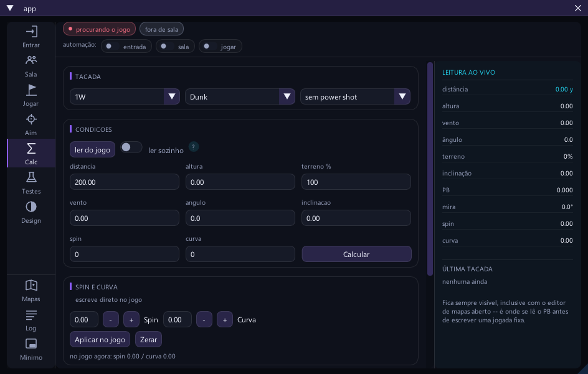Image resolution: width=588 pixels, height=374 pixels.
Task: Toggle the jogar automation switch
Action: pyautogui.click(x=210, y=46)
